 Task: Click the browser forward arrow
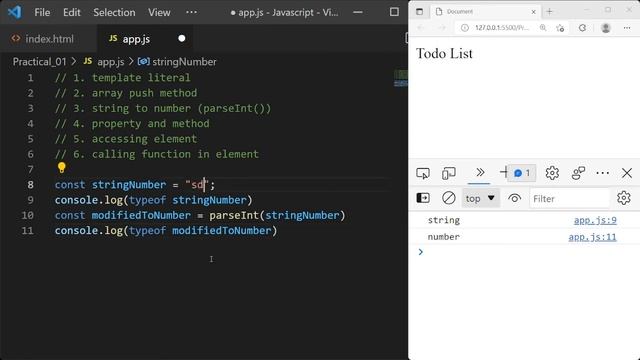coord(442,28)
